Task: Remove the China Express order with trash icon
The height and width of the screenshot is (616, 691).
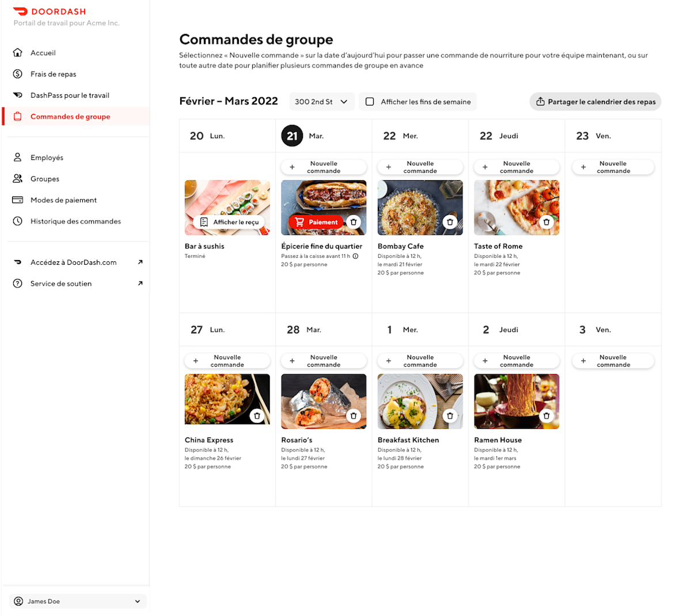Action: (x=257, y=416)
